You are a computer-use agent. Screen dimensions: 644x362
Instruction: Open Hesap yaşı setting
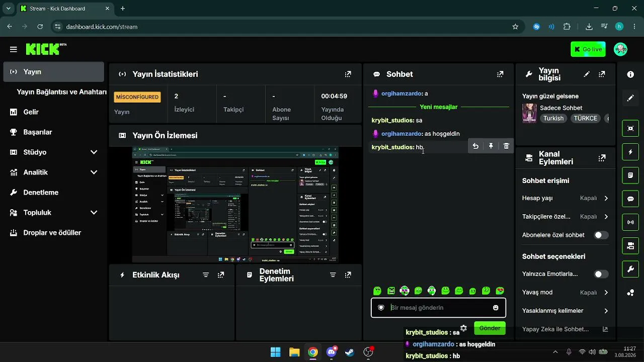(566, 198)
